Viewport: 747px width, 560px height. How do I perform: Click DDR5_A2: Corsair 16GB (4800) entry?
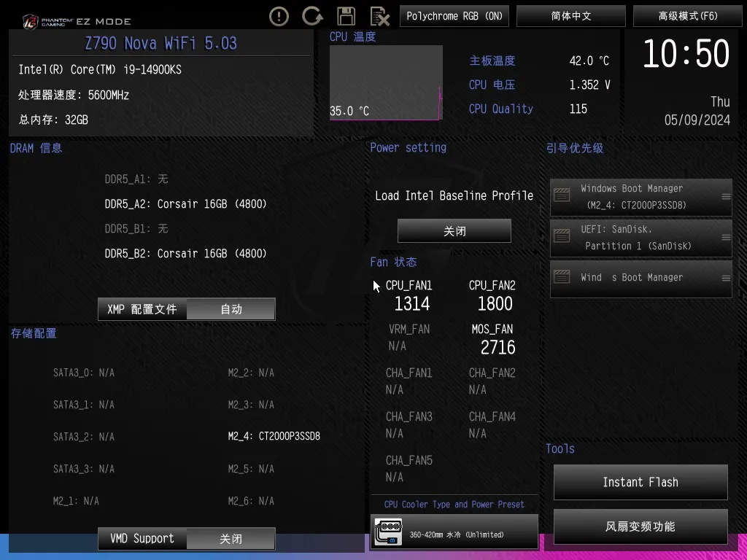tap(186, 204)
